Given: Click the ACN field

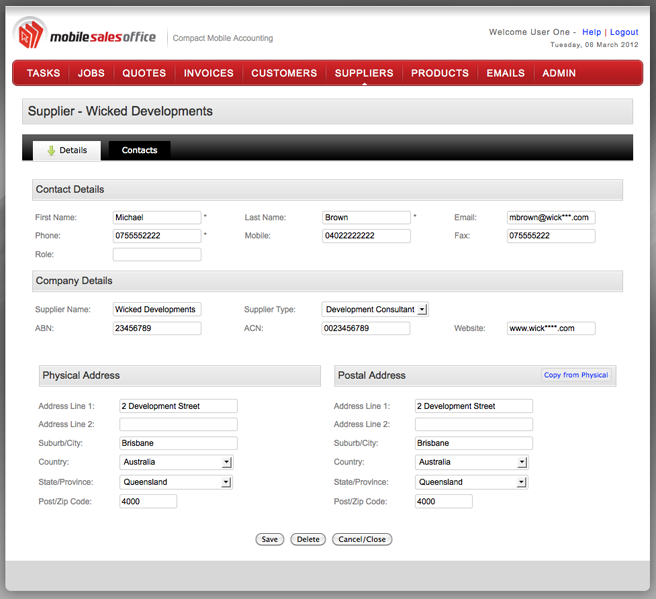Looking at the screenshot, I should pos(366,328).
